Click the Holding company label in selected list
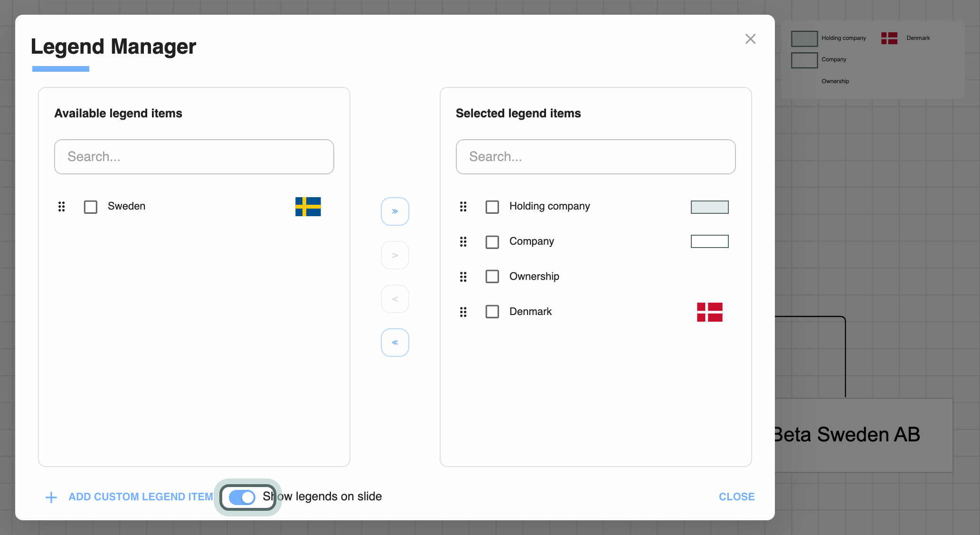This screenshot has height=535, width=980. [x=550, y=206]
